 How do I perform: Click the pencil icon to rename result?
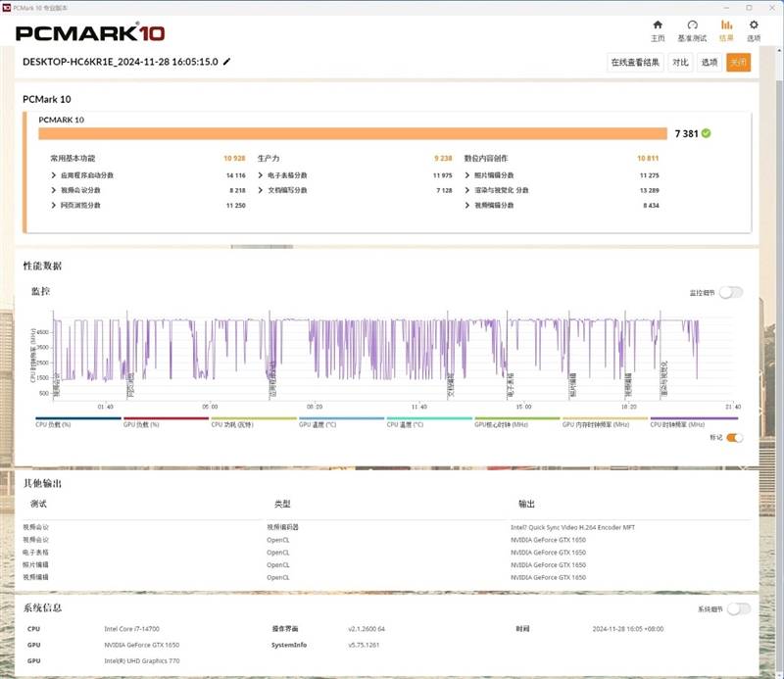click(x=227, y=62)
